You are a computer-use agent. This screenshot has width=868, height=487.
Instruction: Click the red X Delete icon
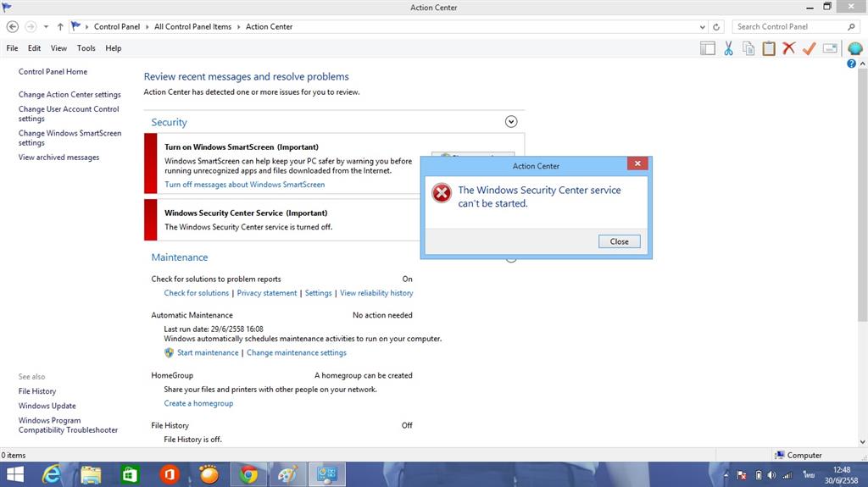[x=789, y=48]
